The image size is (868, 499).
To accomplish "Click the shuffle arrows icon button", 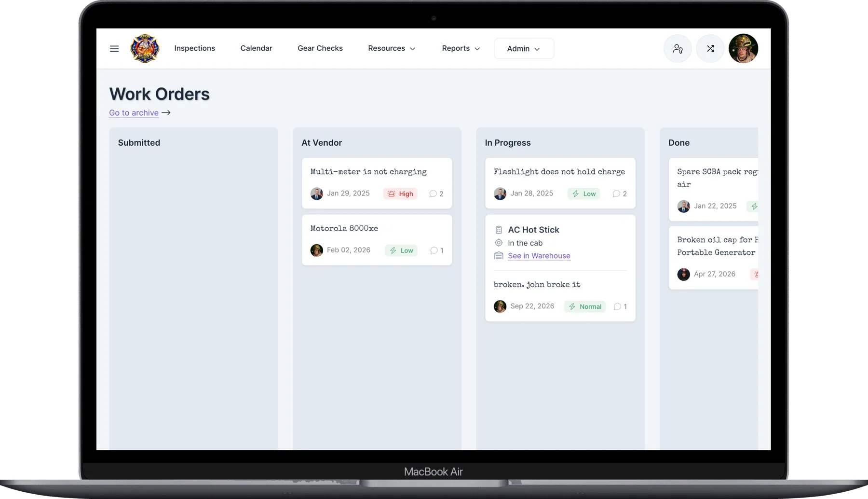I will point(710,49).
